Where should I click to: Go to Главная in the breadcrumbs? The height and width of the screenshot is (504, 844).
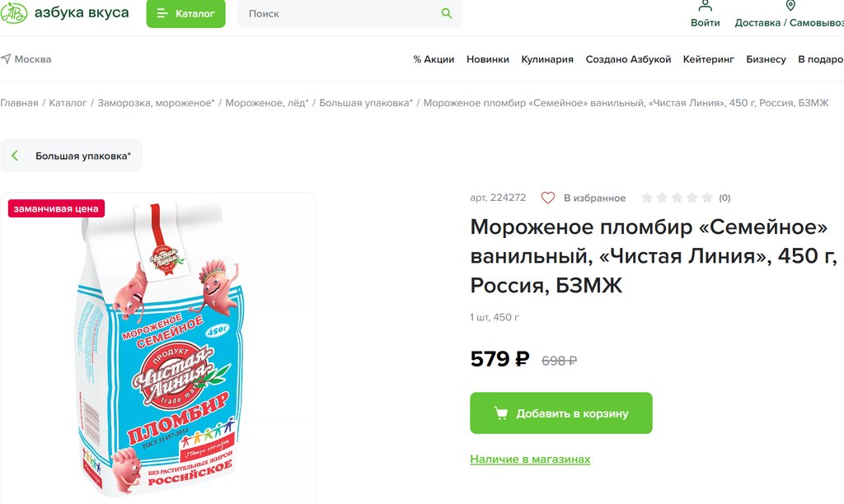[x=19, y=103]
